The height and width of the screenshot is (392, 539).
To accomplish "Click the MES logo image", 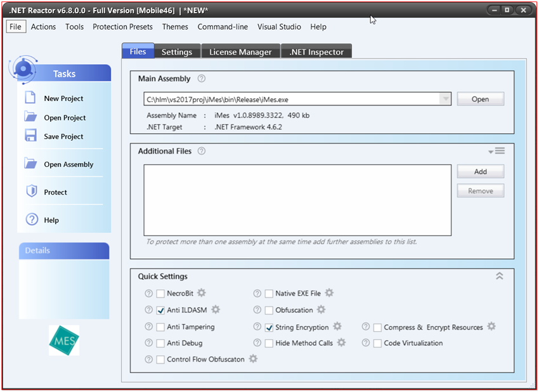I will 64,341.
